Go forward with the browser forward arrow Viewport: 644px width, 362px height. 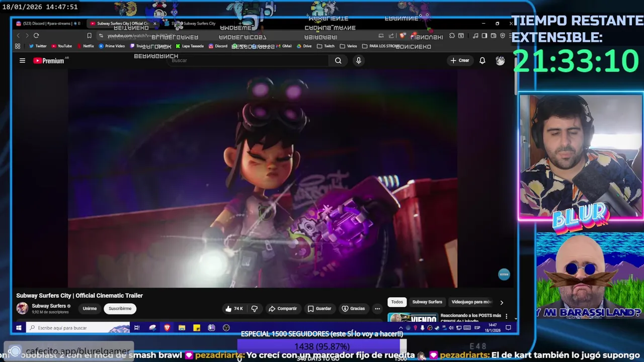coord(27,36)
